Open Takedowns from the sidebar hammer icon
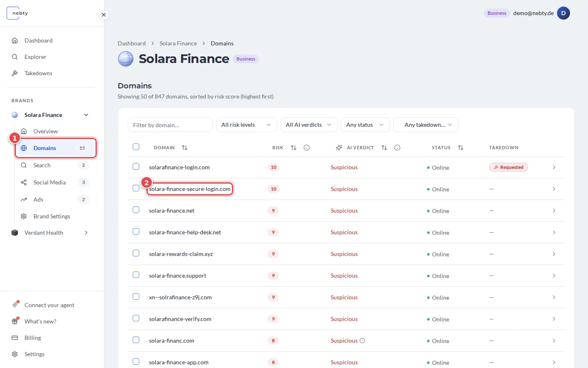This screenshot has height=368, width=588. 15,73
